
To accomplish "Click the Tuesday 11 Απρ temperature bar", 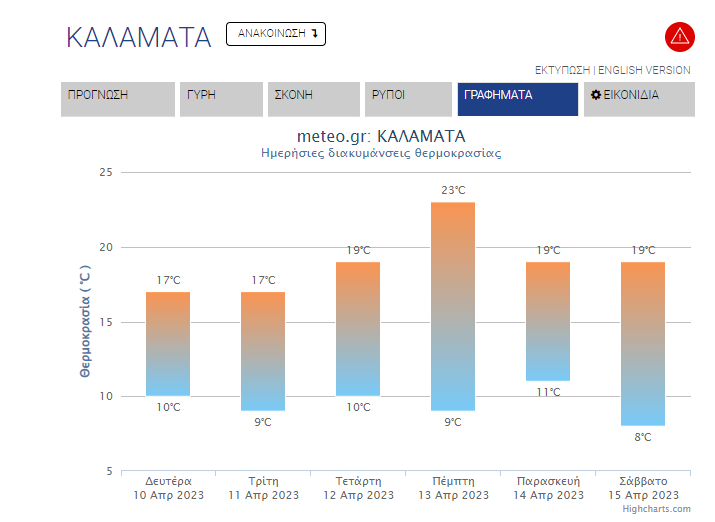I will [x=263, y=351].
